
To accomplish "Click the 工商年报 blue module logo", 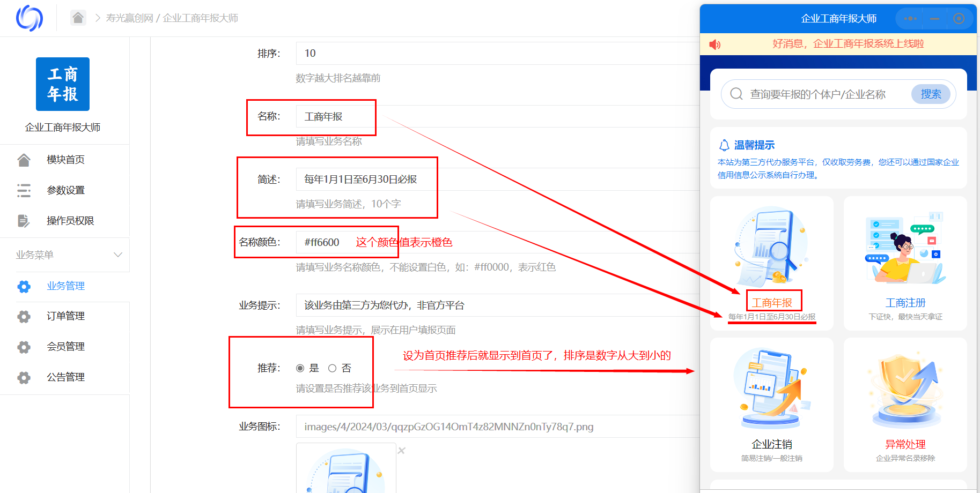I will point(63,84).
